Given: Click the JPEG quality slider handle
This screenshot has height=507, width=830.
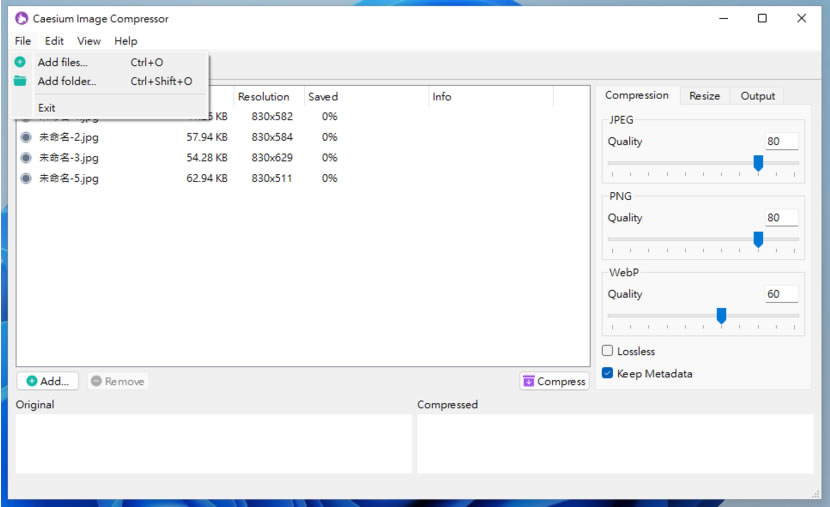Looking at the screenshot, I should [758, 163].
